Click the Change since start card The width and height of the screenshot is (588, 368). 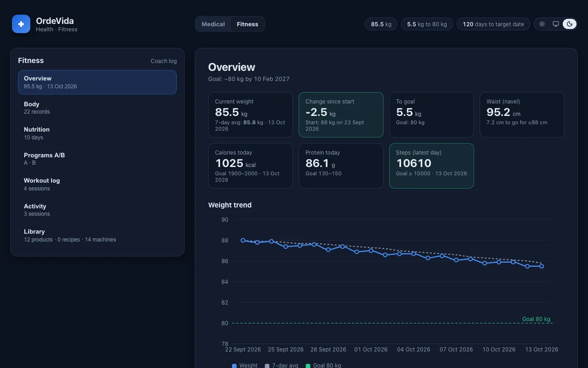pos(341,115)
